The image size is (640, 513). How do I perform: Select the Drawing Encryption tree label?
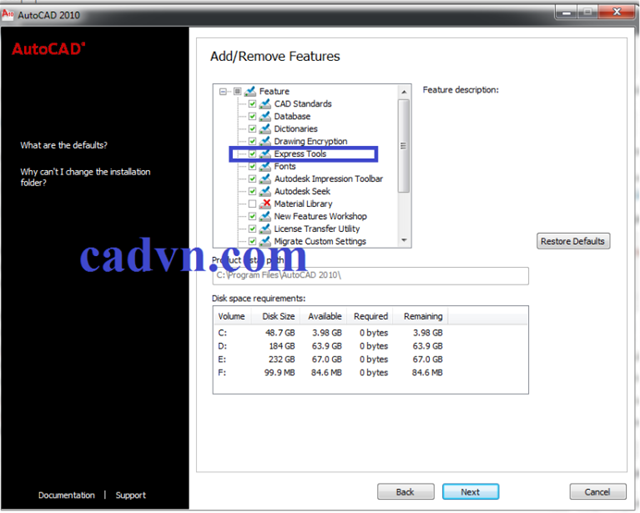coord(311,141)
